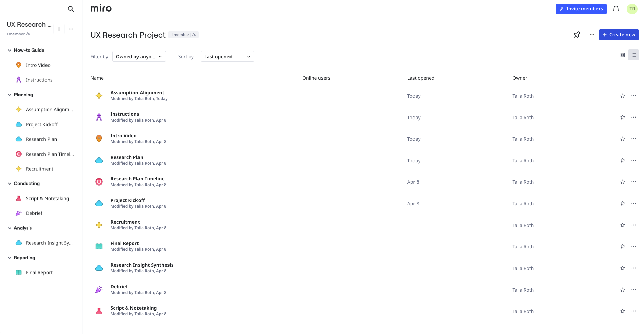The image size is (644, 334).
Task: Collapse the Conducting section
Action: [10, 183]
